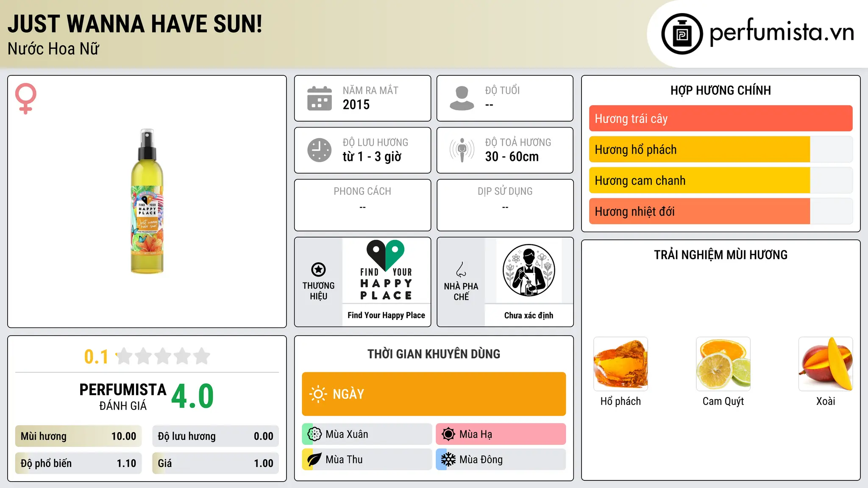Click the Mùi hương 10.00 score row
This screenshot has height=488, width=868.
(78, 436)
